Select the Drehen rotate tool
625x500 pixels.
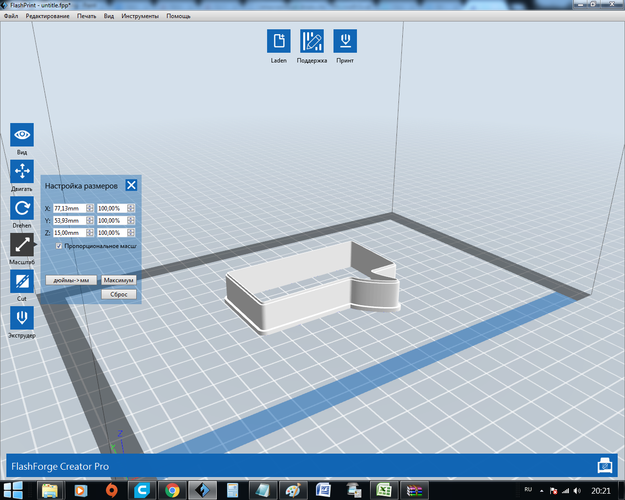(22, 208)
